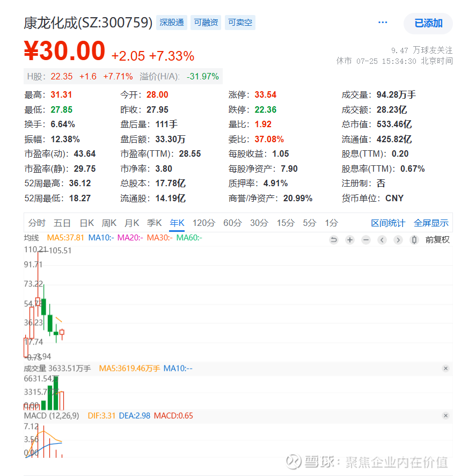Click the ¥30.00 current price
The image size is (461, 476).
(x=64, y=50)
